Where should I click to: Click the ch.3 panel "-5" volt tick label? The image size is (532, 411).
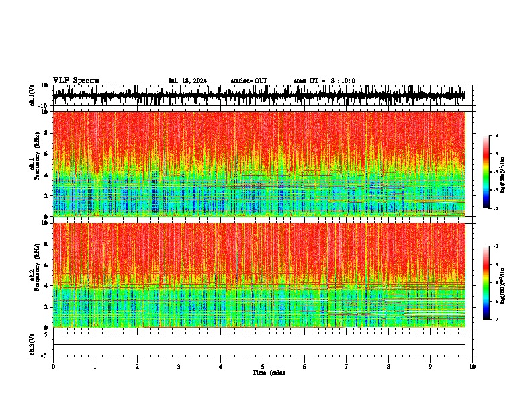click(x=45, y=355)
